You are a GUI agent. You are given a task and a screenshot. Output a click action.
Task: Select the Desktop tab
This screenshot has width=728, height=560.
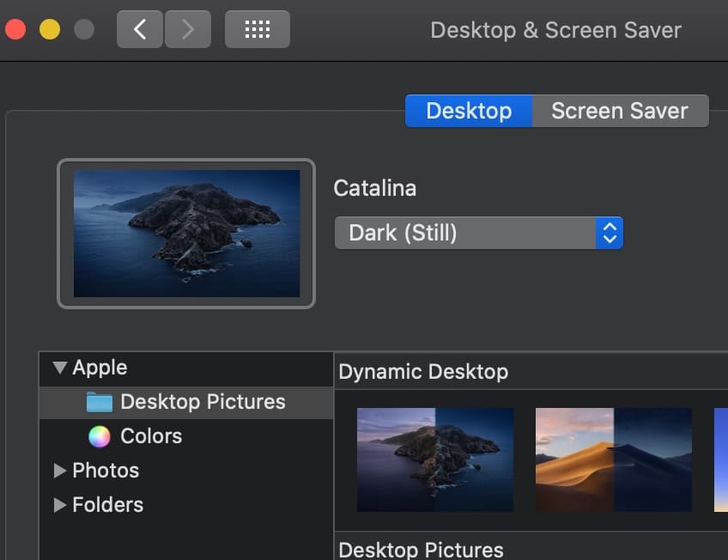pos(469,111)
